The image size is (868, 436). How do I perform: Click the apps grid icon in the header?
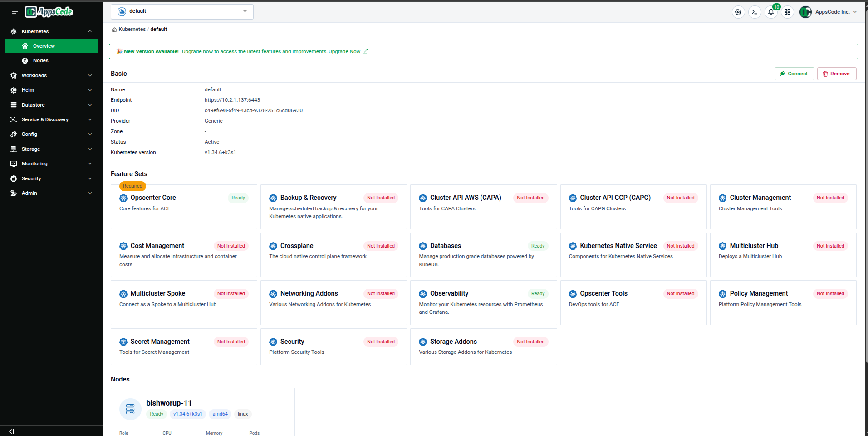click(788, 12)
